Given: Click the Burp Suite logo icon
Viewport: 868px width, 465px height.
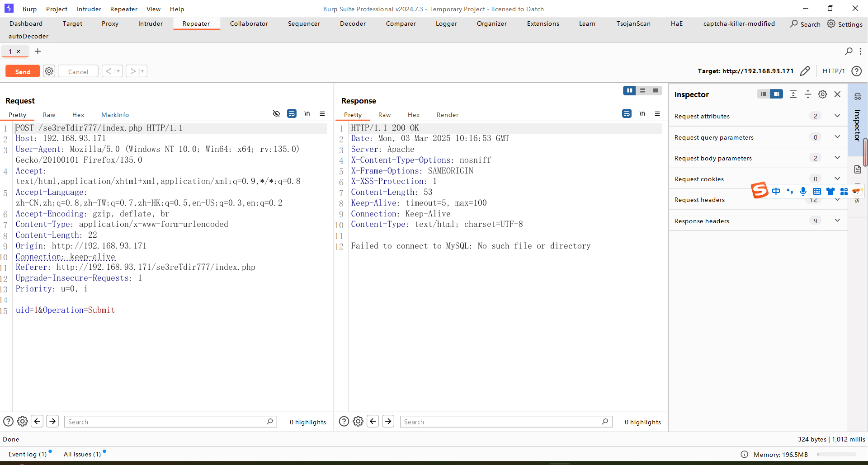Looking at the screenshot, I should [9, 8].
